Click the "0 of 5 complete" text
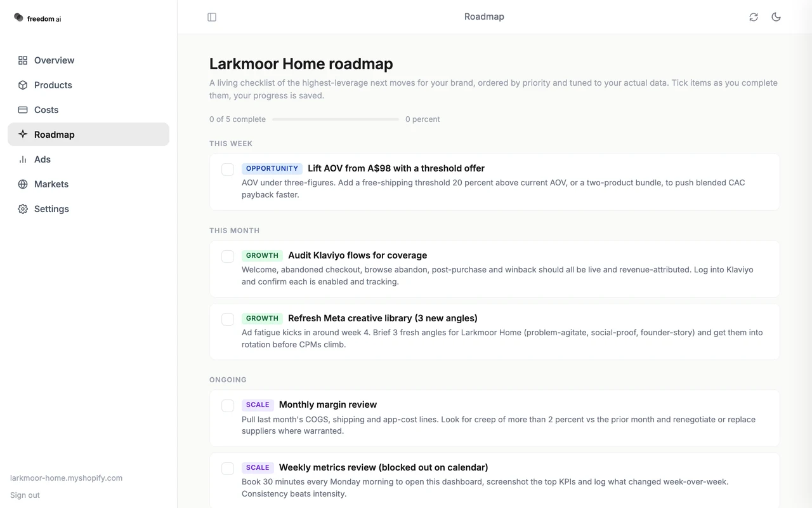Image resolution: width=812 pixels, height=508 pixels. click(x=237, y=119)
